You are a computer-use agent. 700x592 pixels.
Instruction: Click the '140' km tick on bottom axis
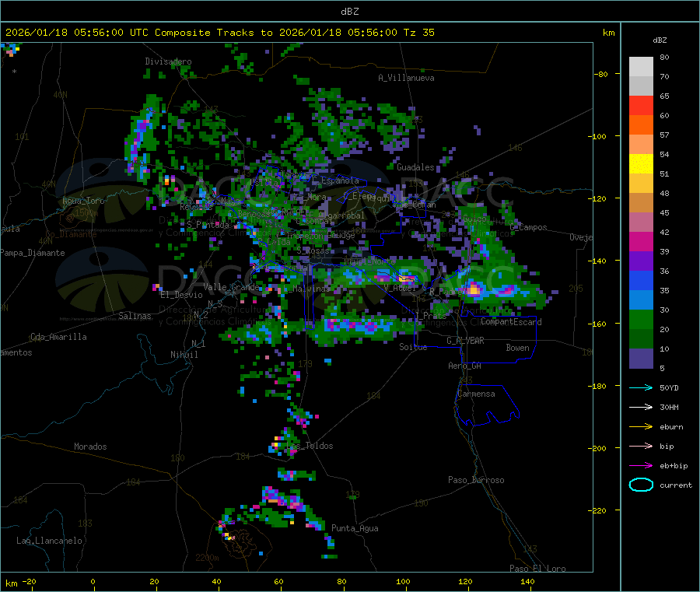tap(527, 581)
